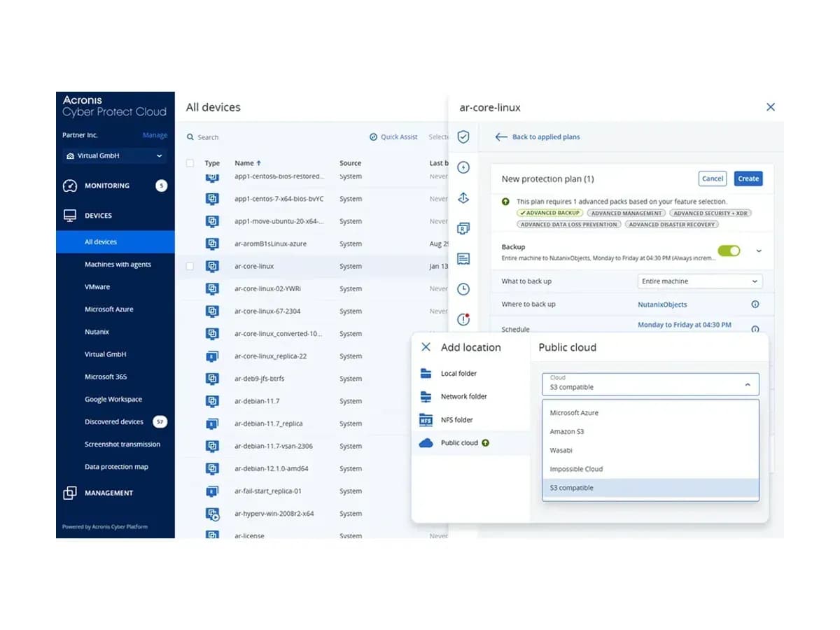Click the Virtual GmbH tenant icon
This screenshot has height=630, width=840.
(x=70, y=156)
